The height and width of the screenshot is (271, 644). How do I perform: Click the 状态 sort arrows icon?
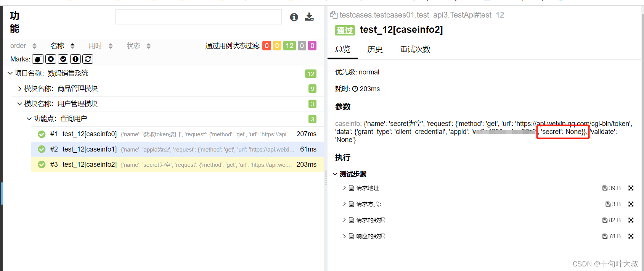149,46
